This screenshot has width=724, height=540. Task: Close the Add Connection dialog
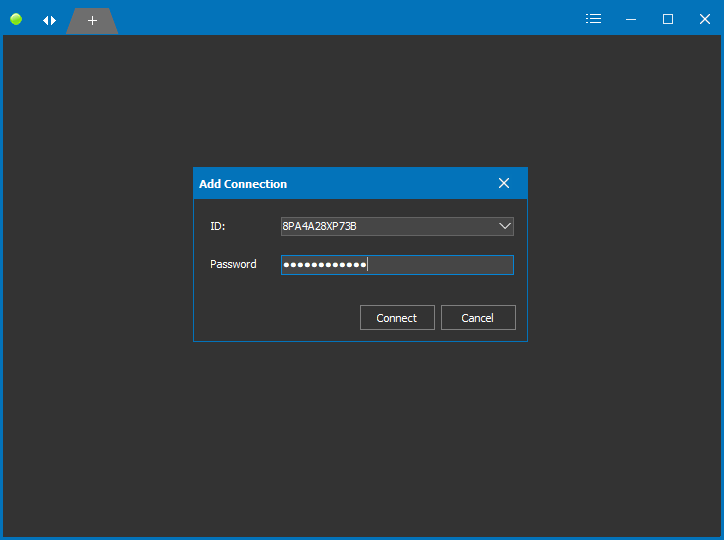pos(504,183)
